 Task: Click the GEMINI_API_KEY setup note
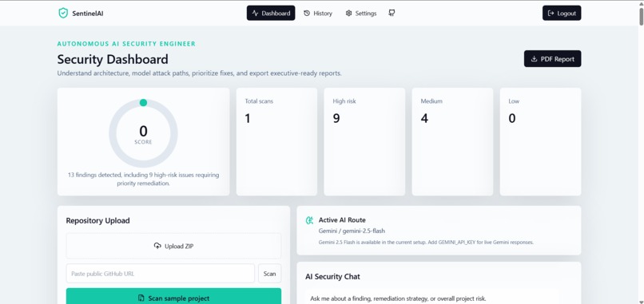[x=426, y=243]
